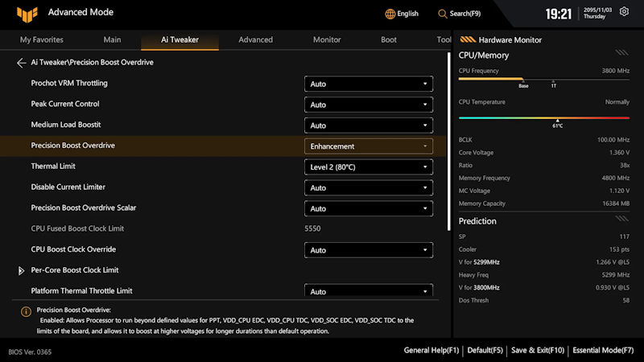Switch to the Tool tab

(x=444, y=39)
